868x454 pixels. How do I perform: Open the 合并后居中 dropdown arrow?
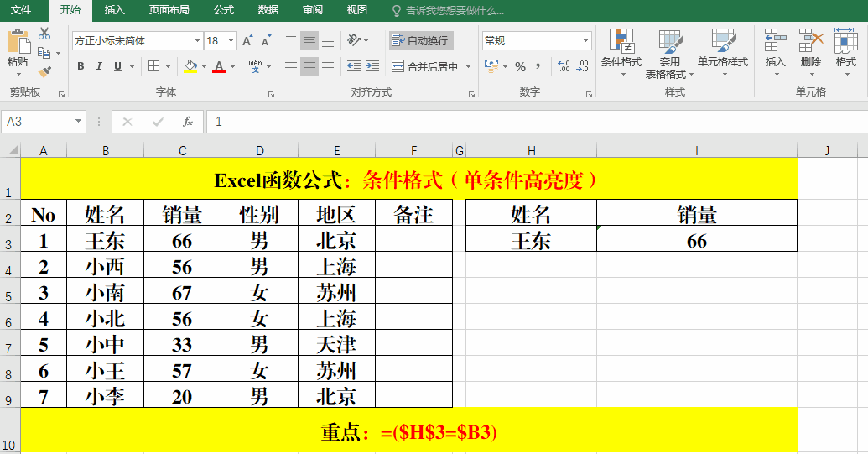point(468,66)
